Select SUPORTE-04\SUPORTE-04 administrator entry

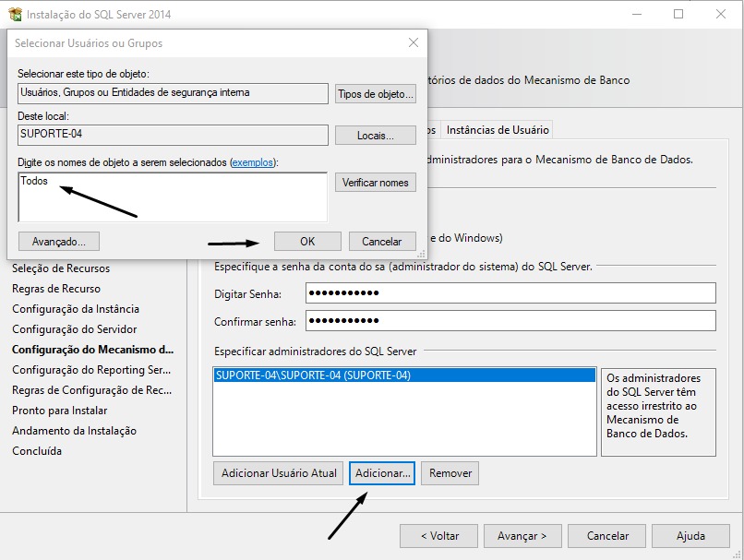pos(404,375)
